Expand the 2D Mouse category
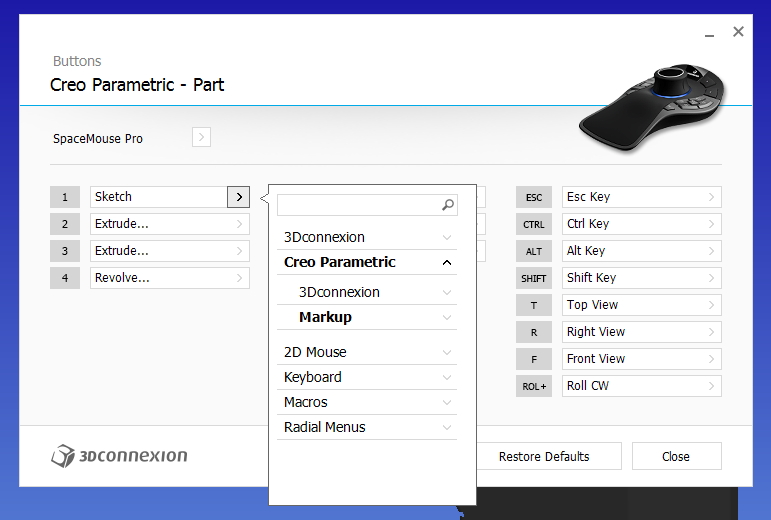The width and height of the screenshot is (771, 520). pos(367,352)
